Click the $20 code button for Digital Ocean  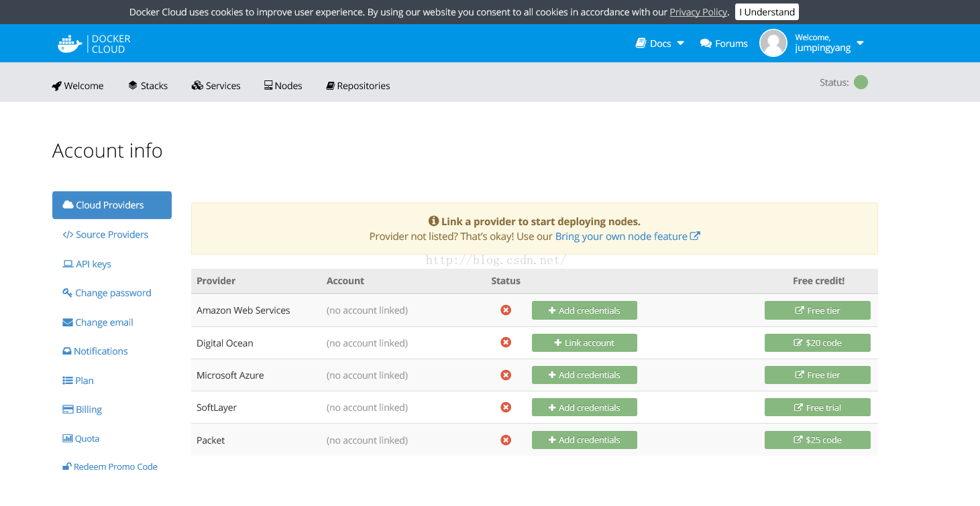coord(818,342)
